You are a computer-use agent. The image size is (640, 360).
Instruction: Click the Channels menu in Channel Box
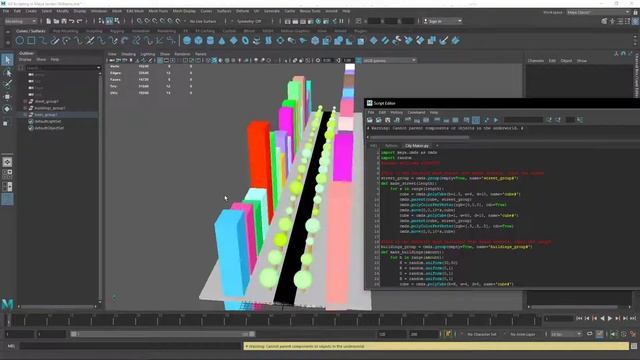tap(536, 60)
